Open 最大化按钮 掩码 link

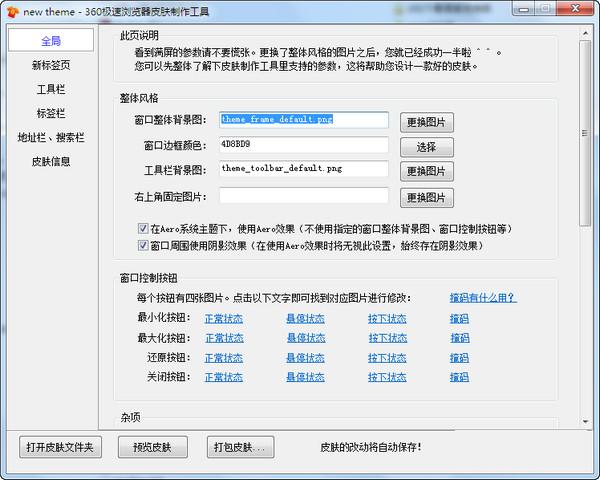tap(460, 338)
